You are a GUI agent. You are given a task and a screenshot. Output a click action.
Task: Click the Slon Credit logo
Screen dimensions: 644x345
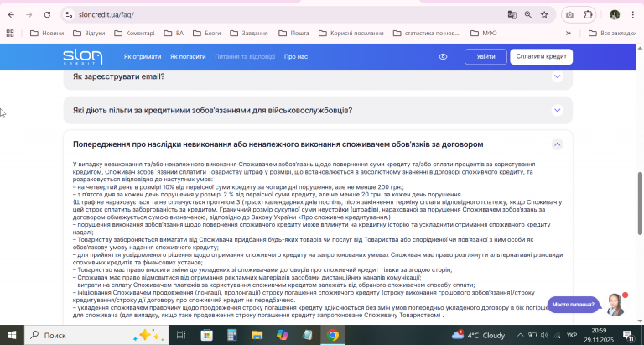(x=82, y=57)
